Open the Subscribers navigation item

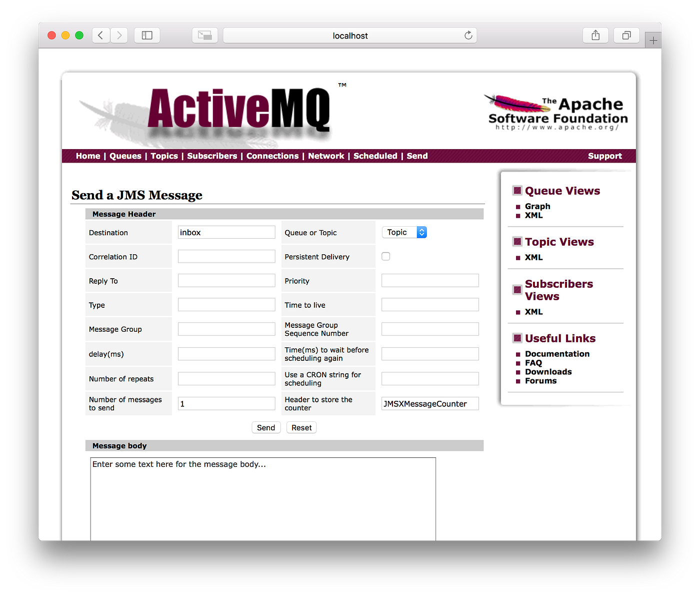click(212, 156)
